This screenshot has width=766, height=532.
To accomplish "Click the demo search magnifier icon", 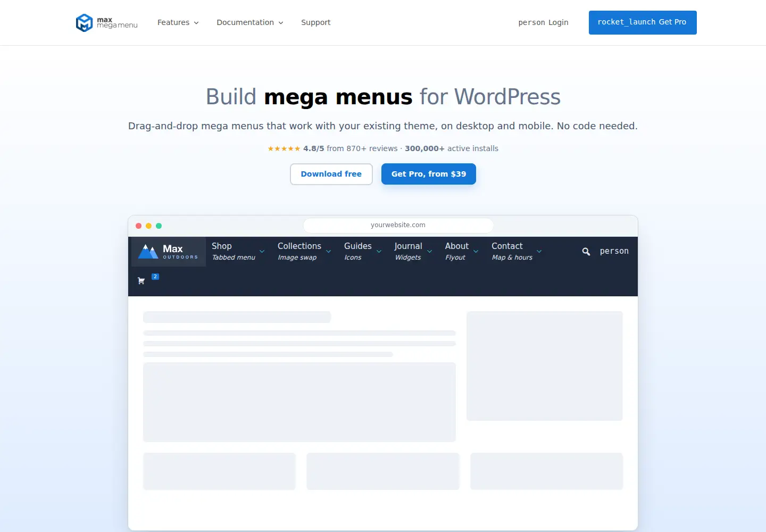I will (586, 252).
